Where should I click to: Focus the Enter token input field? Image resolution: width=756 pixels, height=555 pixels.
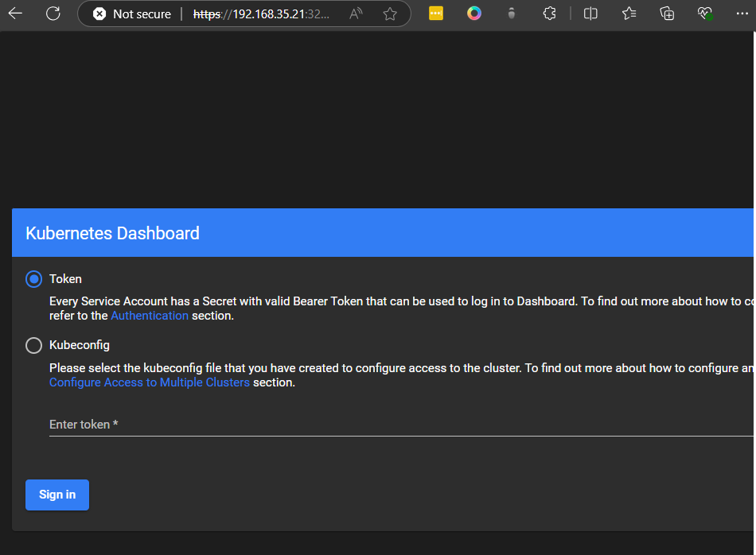click(401, 425)
